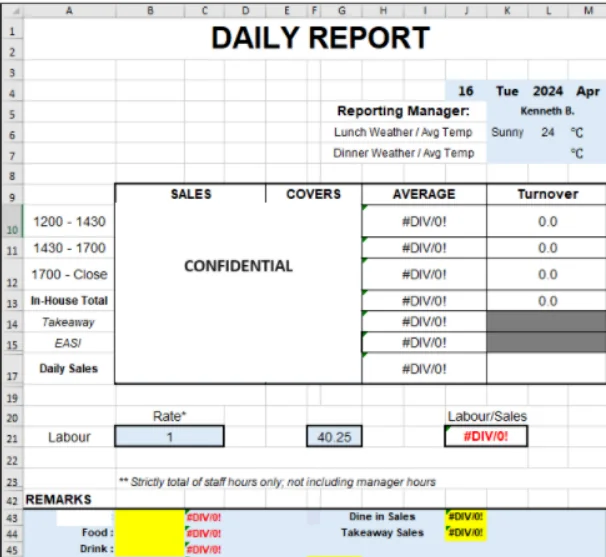
Task: Click 'Lunch Weather / Avg Temp' label
Action: tap(403, 132)
